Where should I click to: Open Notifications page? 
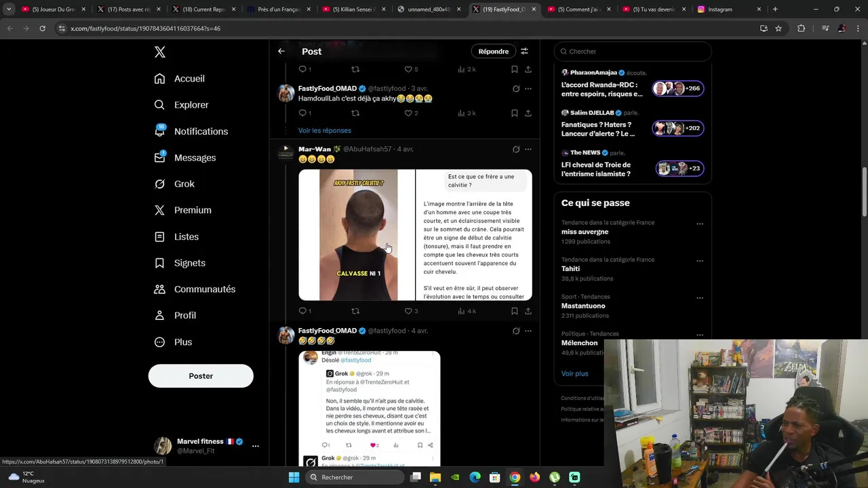191,131
